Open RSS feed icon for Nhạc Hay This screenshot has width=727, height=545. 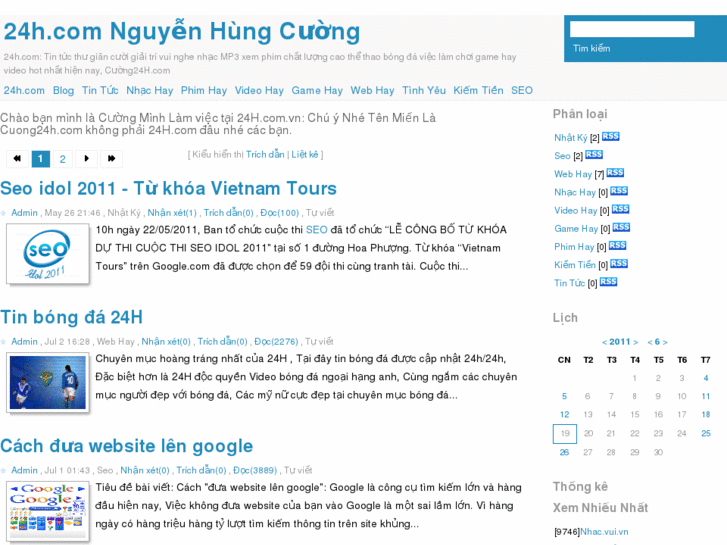click(619, 191)
